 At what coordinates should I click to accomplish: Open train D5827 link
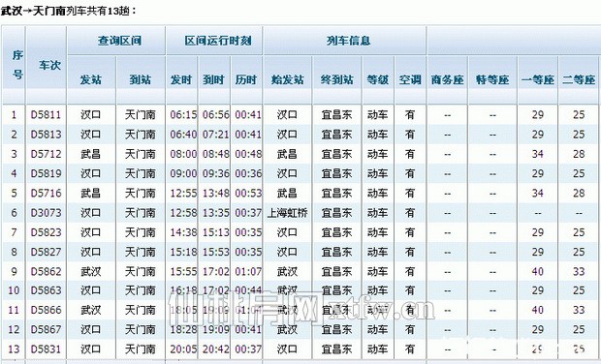tap(46, 252)
